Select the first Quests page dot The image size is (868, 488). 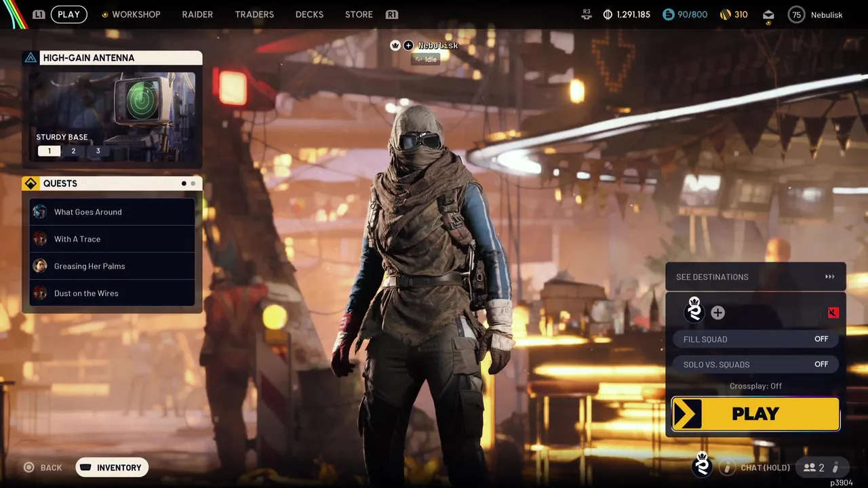pyautogui.click(x=184, y=184)
